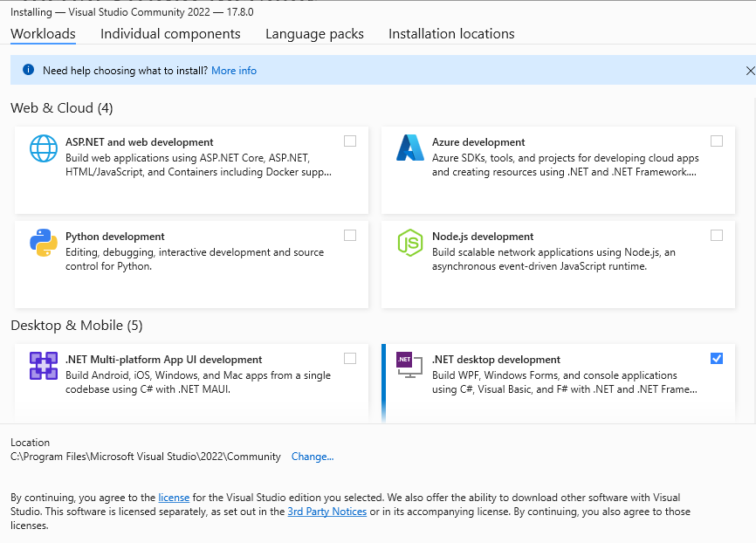Select the Node.js development checkbox
756x543 pixels.
pos(717,236)
